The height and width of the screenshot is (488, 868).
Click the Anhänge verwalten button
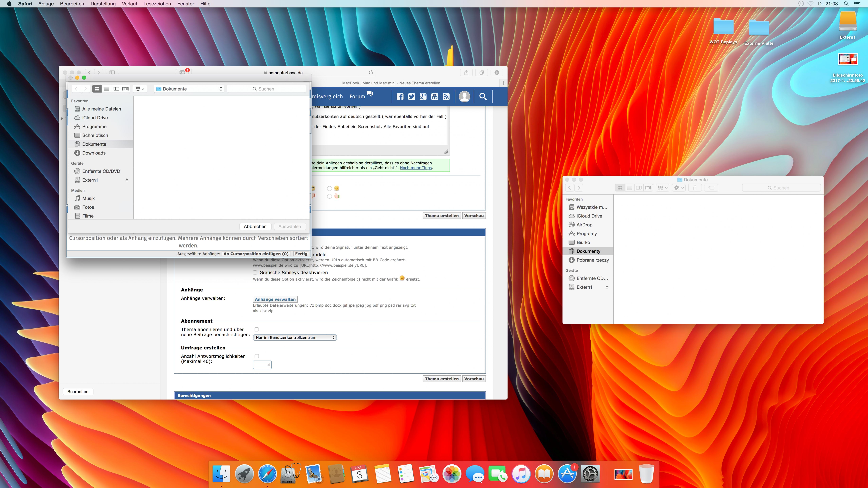coord(275,299)
